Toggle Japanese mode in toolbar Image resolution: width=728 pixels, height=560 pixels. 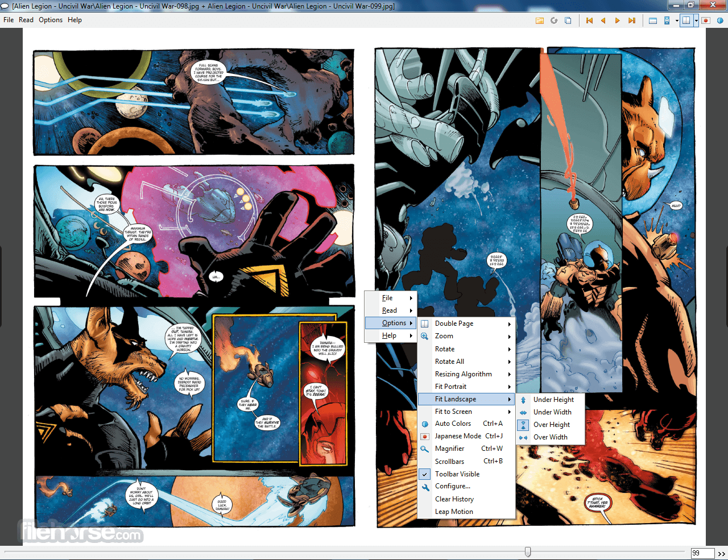coord(706,20)
